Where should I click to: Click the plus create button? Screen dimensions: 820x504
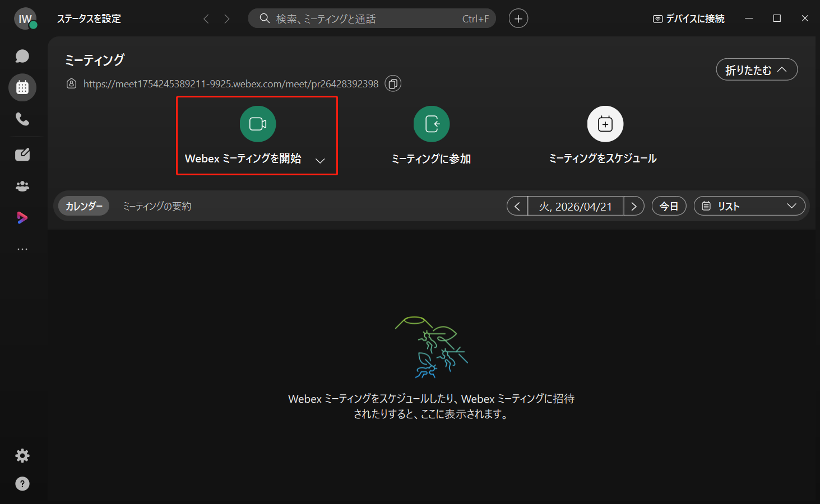click(518, 18)
